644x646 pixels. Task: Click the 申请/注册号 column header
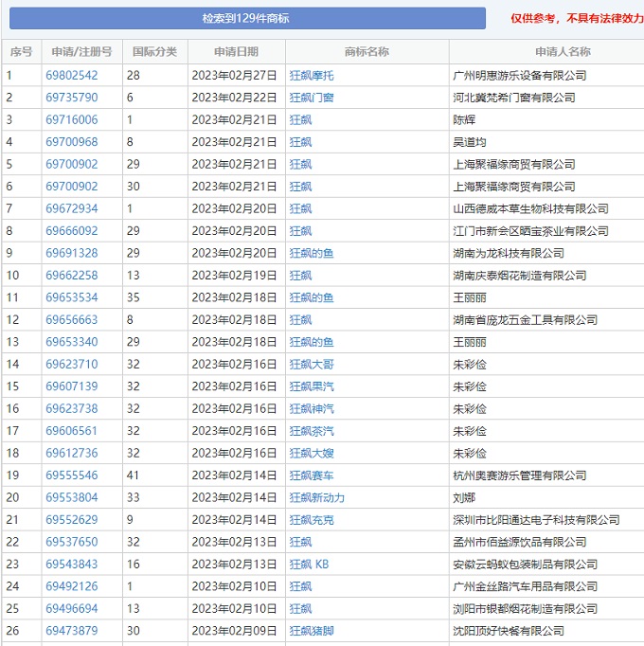tap(82, 52)
